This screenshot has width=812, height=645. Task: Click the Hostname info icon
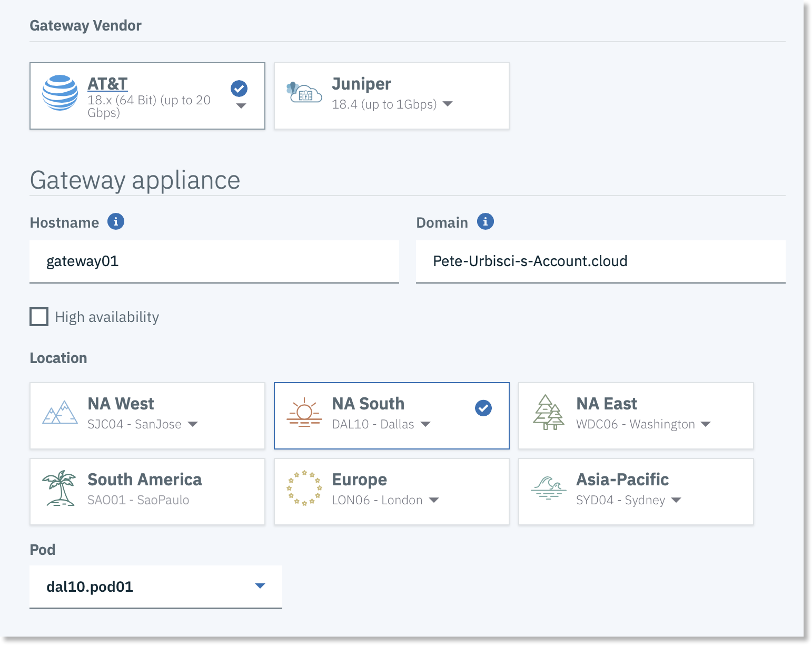coord(116,221)
